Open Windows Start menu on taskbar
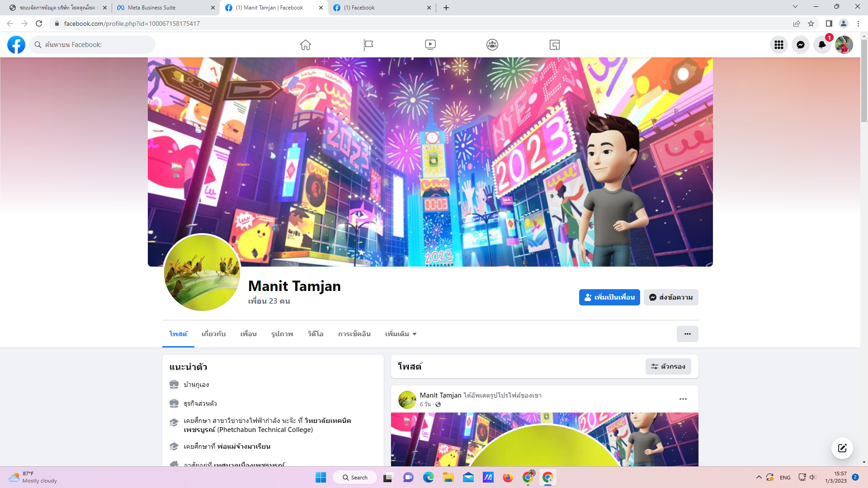 point(321,478)
